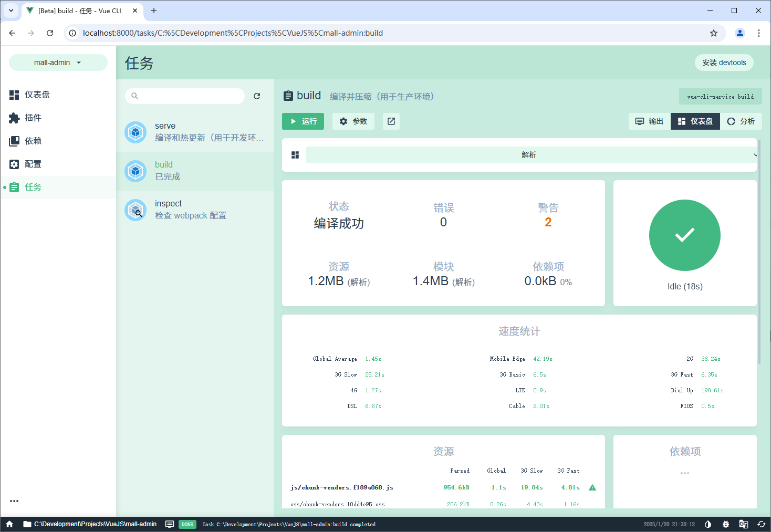This screenshot has height=532, width=771.
Task: Open the tab search dropdown arrow
Action: [x=11, y=11]
